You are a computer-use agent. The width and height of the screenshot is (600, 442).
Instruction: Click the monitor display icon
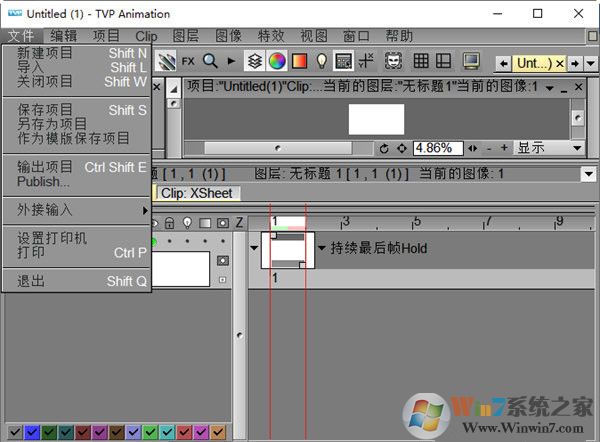click(x=471, y=61)
